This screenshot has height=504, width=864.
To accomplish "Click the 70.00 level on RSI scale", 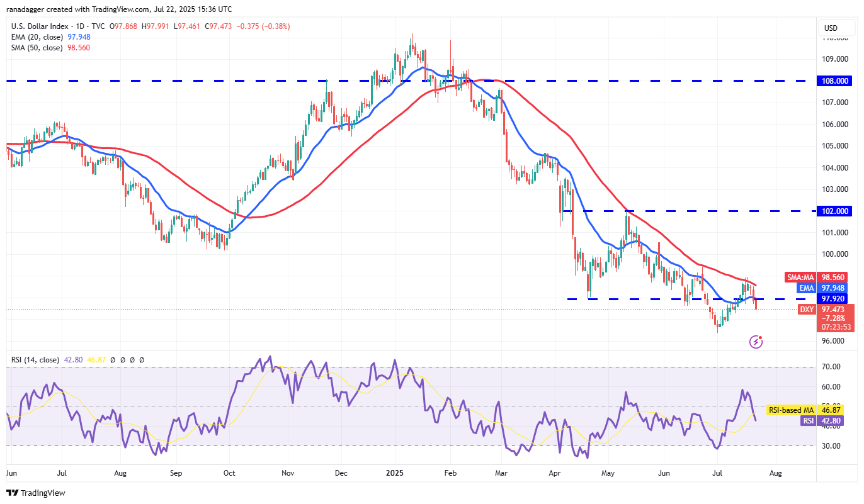I will click(x=833, y=367).
